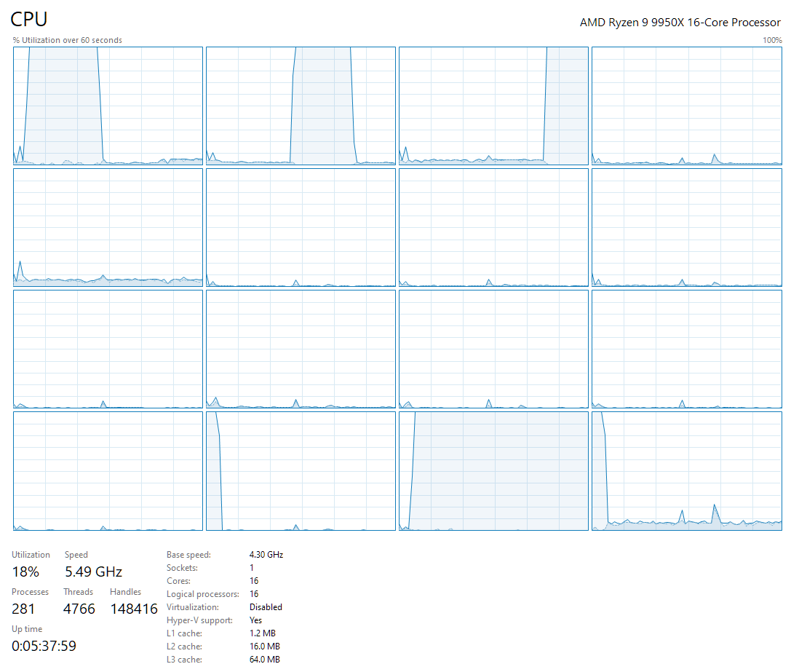791x672 pixels.
Task: Select the third core graph in third row
Action: pos(493,349)
